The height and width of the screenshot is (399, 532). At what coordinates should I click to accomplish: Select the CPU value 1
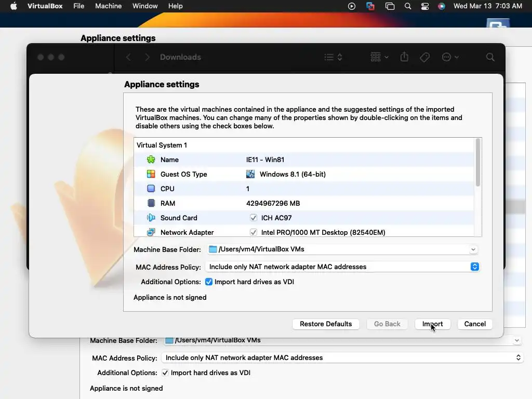pyautogui.click(x=248, y=189)
